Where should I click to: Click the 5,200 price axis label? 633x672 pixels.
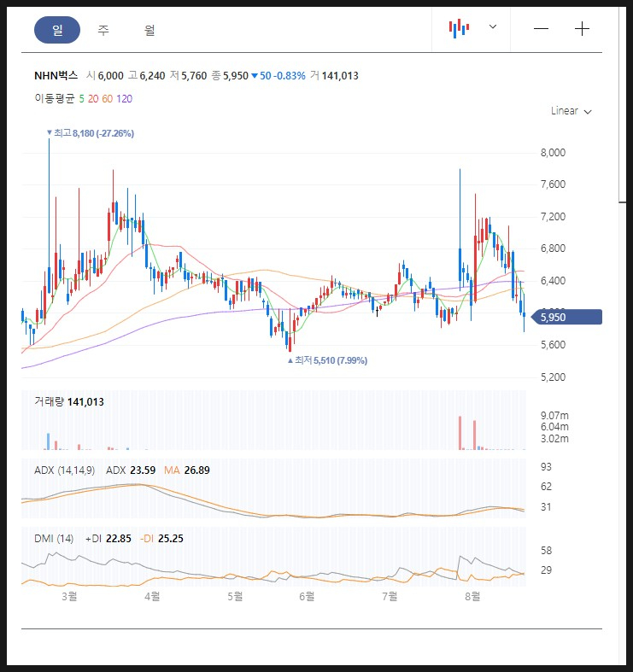(553, 377)
